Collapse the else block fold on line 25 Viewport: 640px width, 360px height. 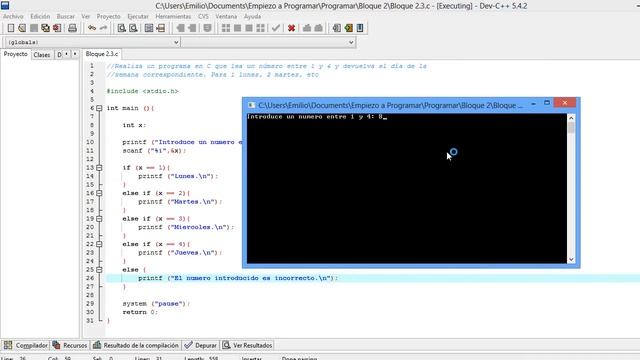99,270
